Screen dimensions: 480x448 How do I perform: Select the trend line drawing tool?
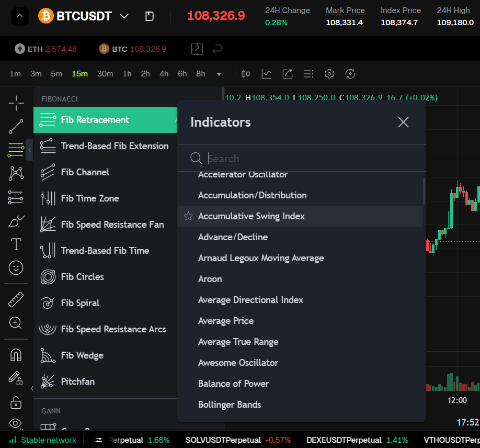coord(16,127)
